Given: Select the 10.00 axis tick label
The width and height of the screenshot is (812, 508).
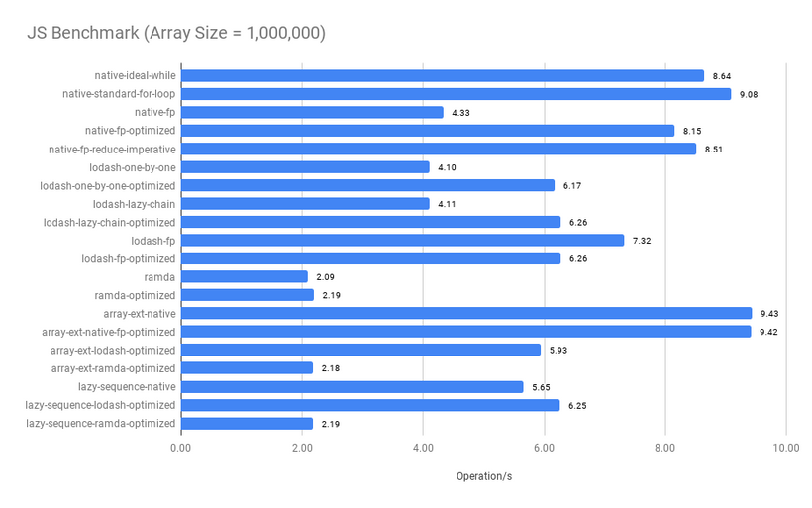Looking at the screenshot, I should [x=786, y=448].
